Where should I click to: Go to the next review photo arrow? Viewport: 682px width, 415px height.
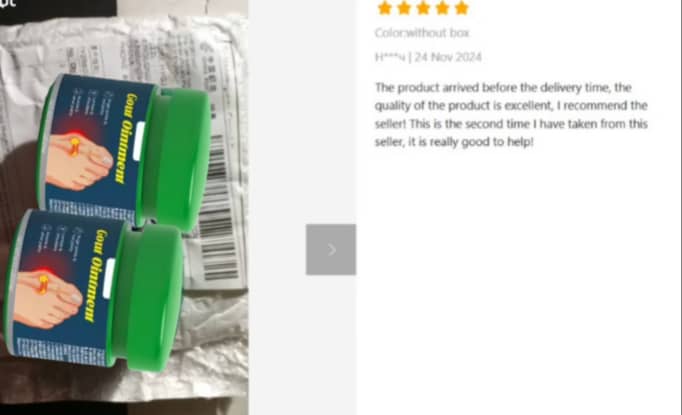[331, 250]
